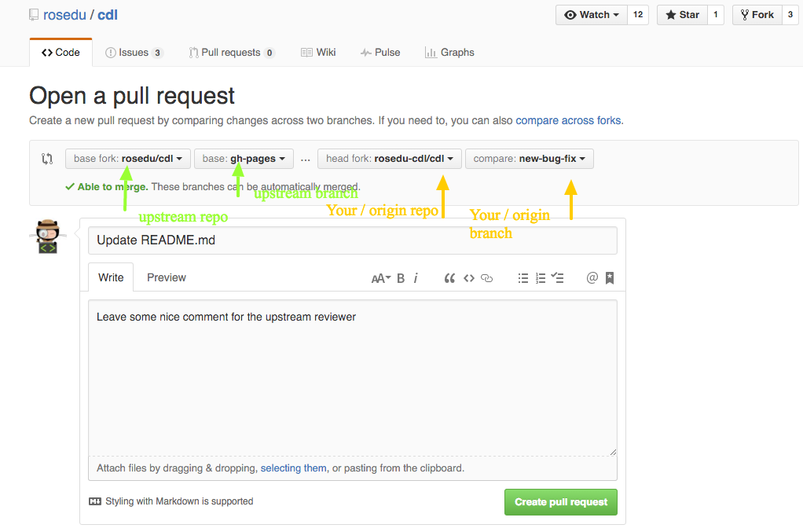803x532 pixels.
Task: Click the title field Update README.md
Action: [353, 240]
